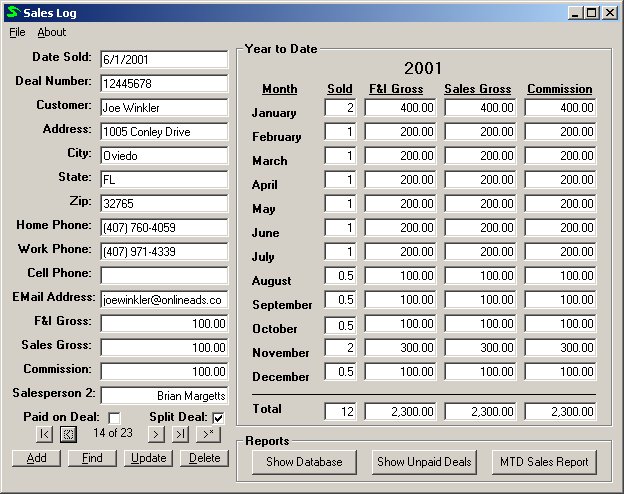Click the August Sold box showing 0.5
The width and height of the screenshot is (624, 494).
click(340, 275)
